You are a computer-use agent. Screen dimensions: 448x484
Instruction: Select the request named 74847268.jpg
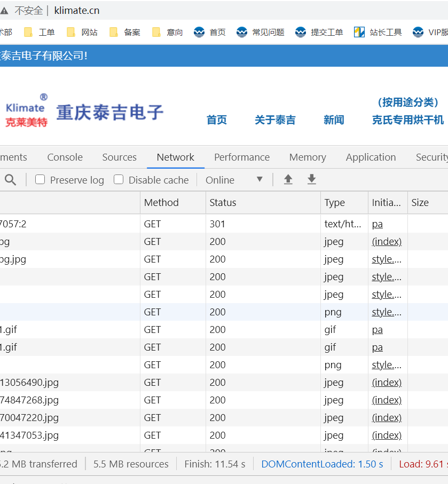coord(224,400)
